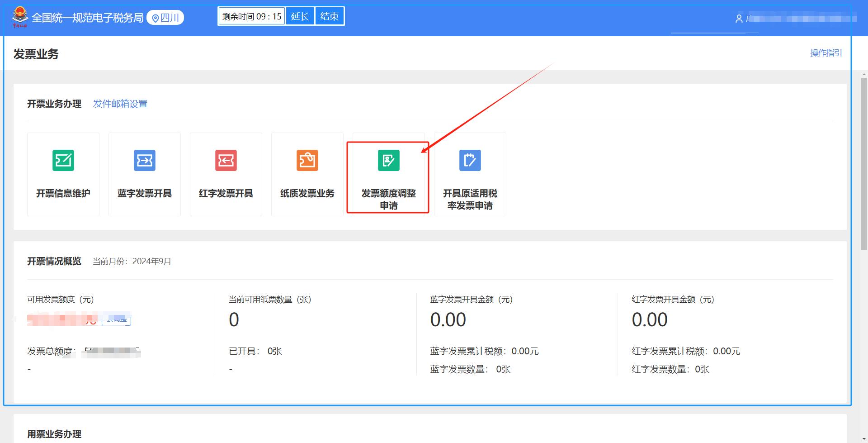Viewport: 868px width, 443px height.
Task: Click the 延长 button to extend time
Action: tap(300, 17)
